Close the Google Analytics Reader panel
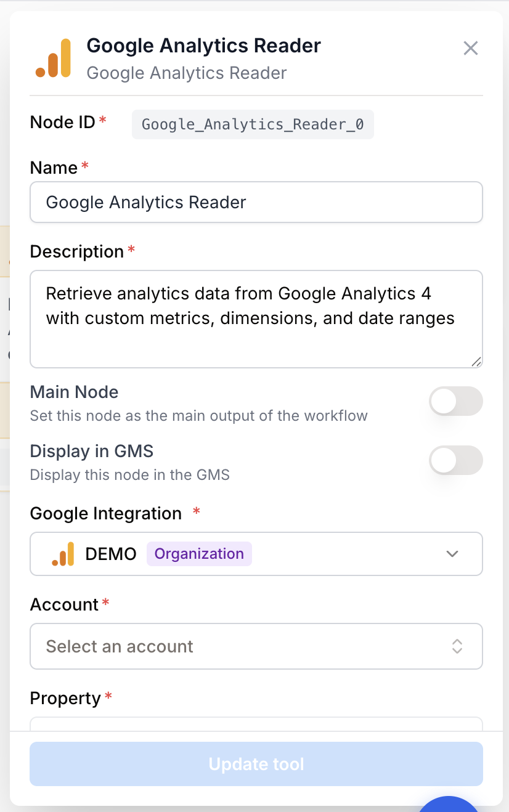 point(471,48)
